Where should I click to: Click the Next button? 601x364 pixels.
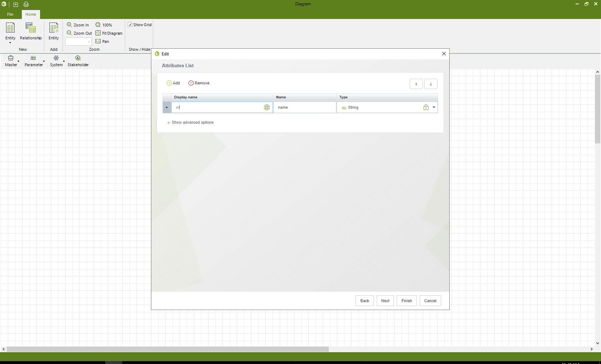385,301
